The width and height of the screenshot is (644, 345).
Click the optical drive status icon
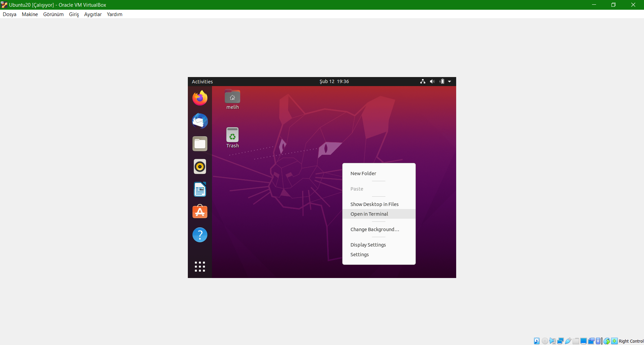[545, 341]
